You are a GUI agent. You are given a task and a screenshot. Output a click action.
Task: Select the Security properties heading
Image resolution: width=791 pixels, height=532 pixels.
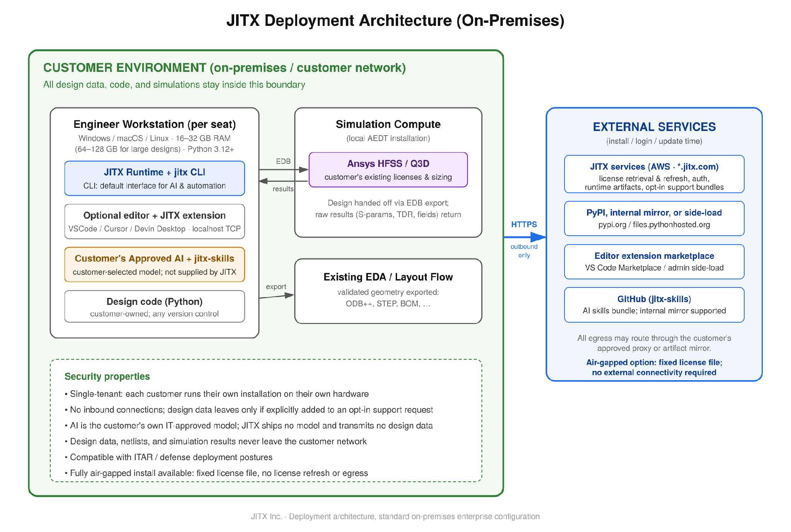(x=107, y=377)
